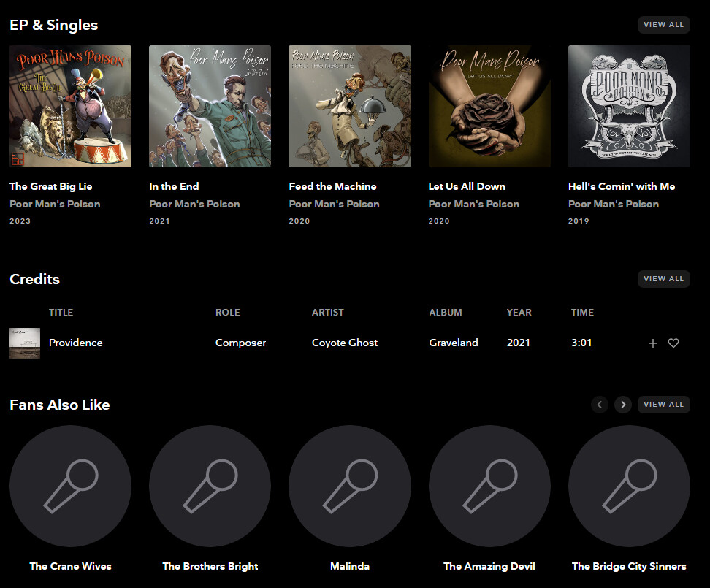Open The Great Big Lie cover art

pos(70,106)
